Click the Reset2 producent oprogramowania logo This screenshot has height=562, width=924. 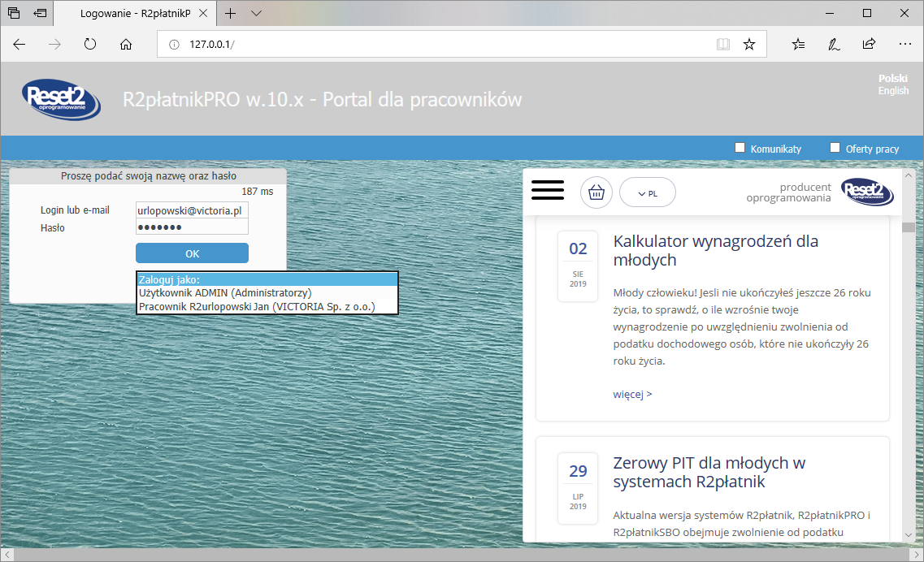click(x=867, y=192)
